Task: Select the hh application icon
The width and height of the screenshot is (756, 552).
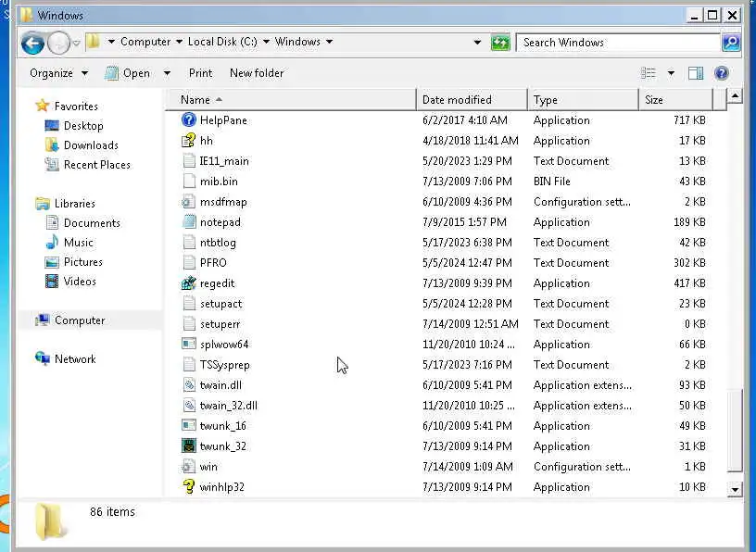Action: pyautogui.click(x=188, y=140)
